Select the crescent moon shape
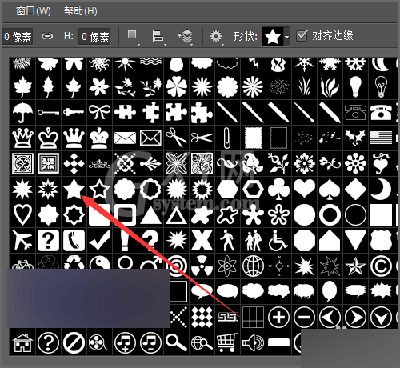Screen dimensions: 400x368 (x=381, y=189)
